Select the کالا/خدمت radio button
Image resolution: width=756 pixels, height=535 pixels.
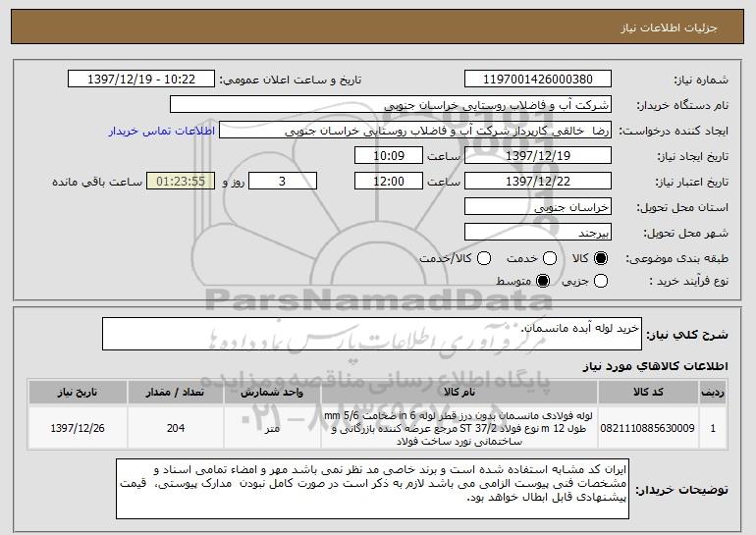tap(484, 258)
